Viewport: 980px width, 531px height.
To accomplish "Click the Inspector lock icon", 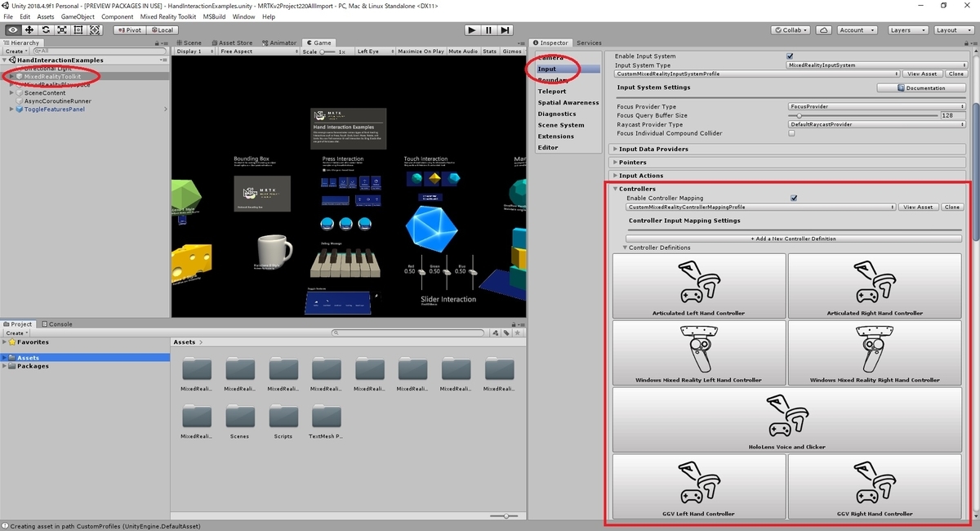I will (964, 42).
